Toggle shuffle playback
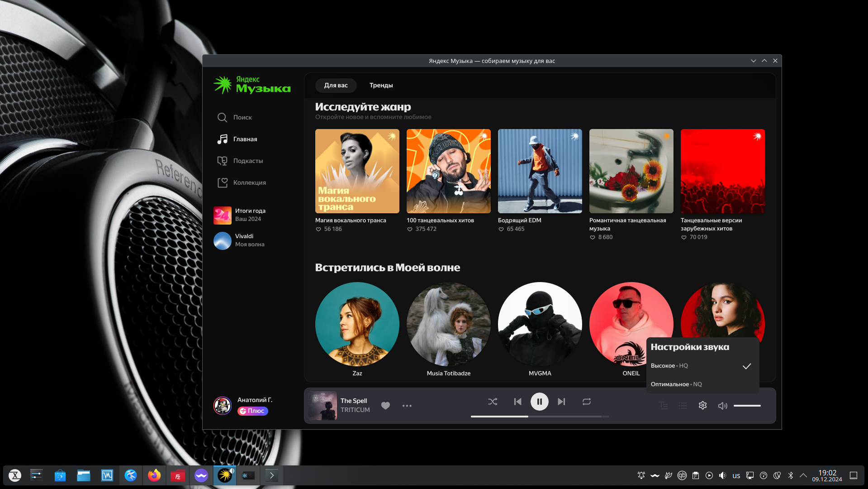 pyautogui.click(x=493, y=402)
